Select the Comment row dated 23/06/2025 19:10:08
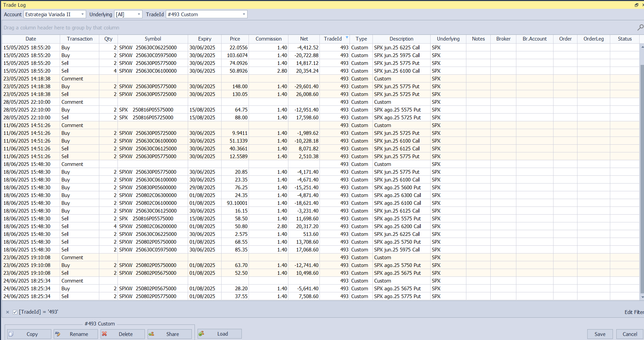Screen dimensions: 644x340 pyautogui.click(x=321, y=258)
